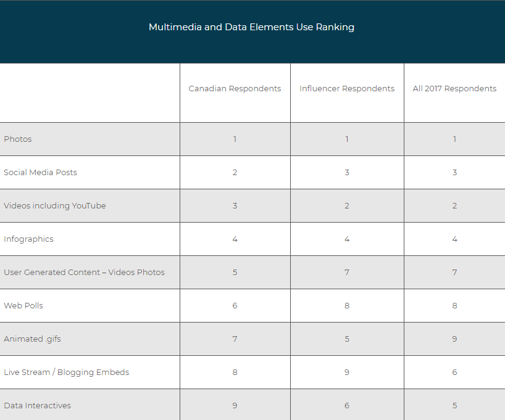Click Live Stream / Blogging Embeds label
The height and width of the screenshot is (420, 505).
66,373
